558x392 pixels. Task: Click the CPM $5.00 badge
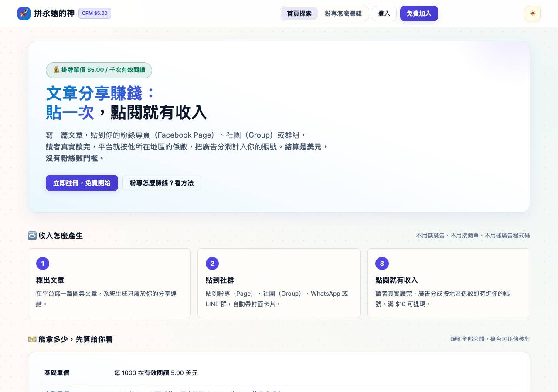click(95, 14)
